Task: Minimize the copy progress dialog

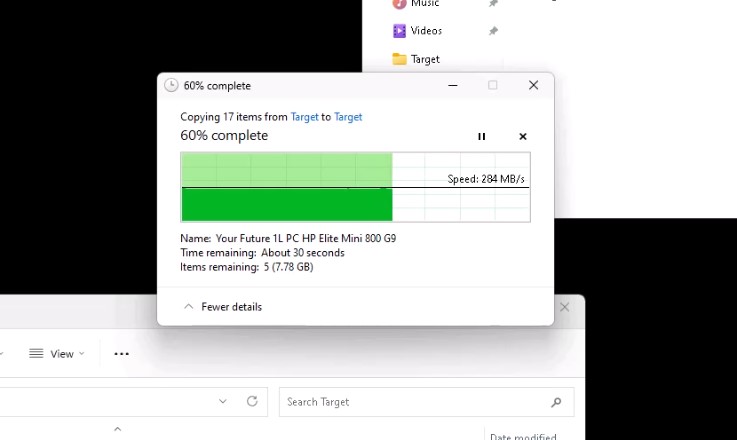Action: (x=453, y=86)
